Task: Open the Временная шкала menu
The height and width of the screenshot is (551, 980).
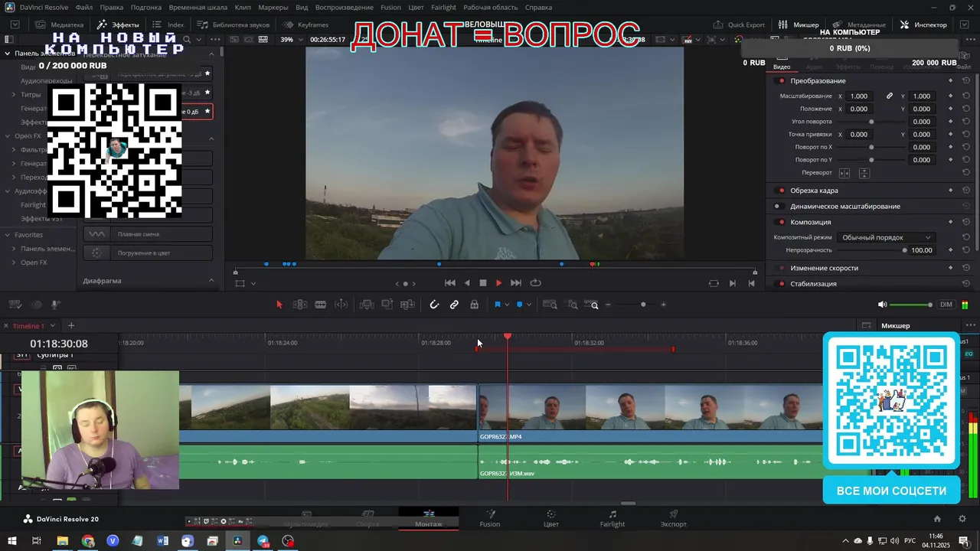Action: [198, 7]
